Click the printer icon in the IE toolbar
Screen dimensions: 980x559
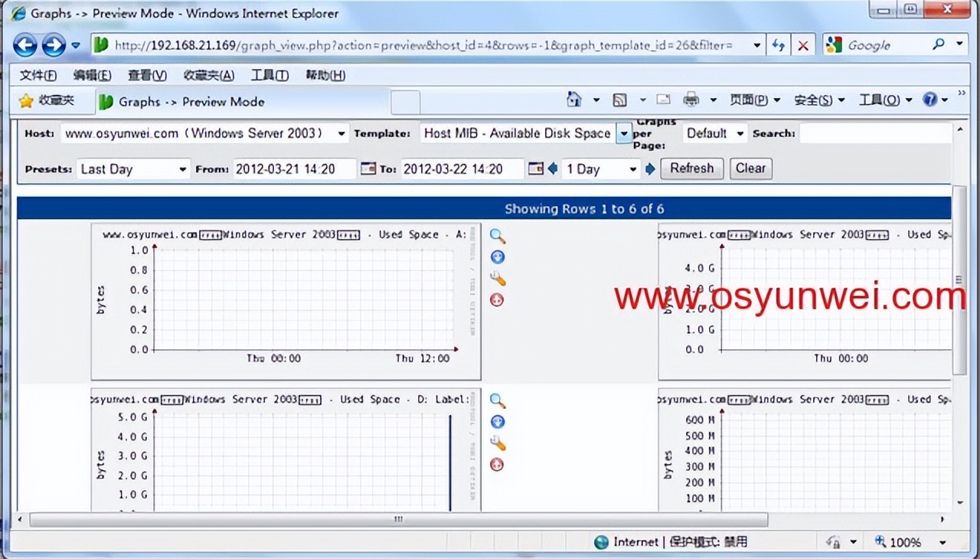coord(691,100)
